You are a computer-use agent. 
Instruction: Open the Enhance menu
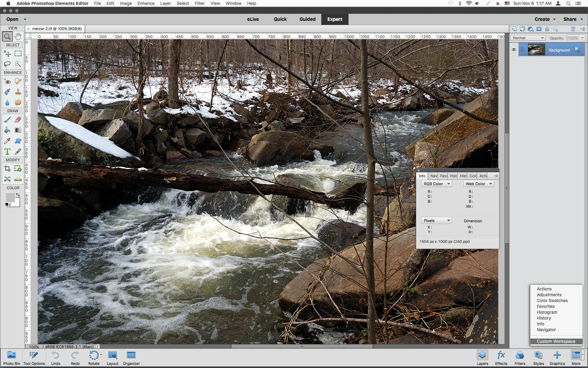(x=146, y=3)
